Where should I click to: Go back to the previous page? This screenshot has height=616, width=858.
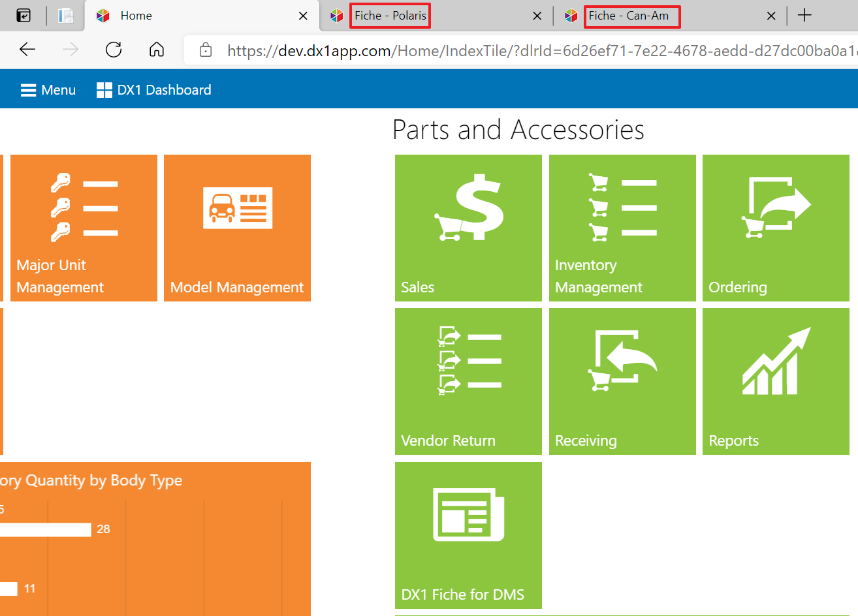point(27,50)
